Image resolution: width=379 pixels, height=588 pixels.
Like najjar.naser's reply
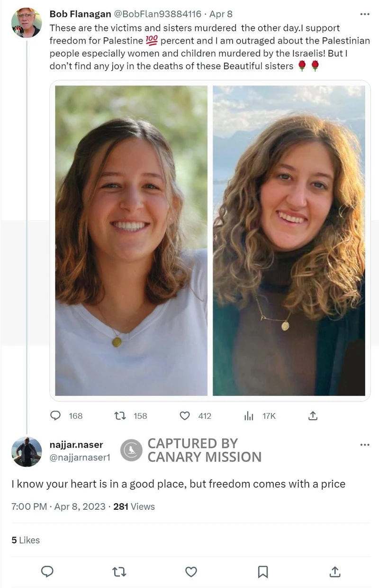click(x=191, y=571)
